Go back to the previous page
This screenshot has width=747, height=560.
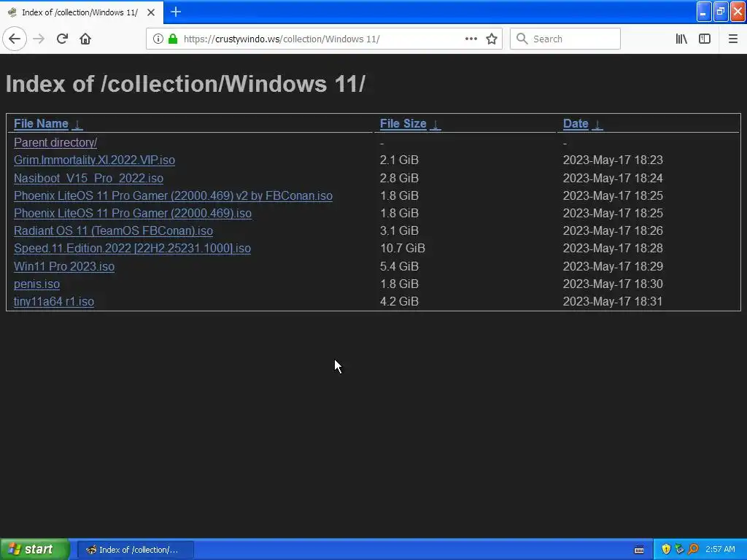coord(15,39)
